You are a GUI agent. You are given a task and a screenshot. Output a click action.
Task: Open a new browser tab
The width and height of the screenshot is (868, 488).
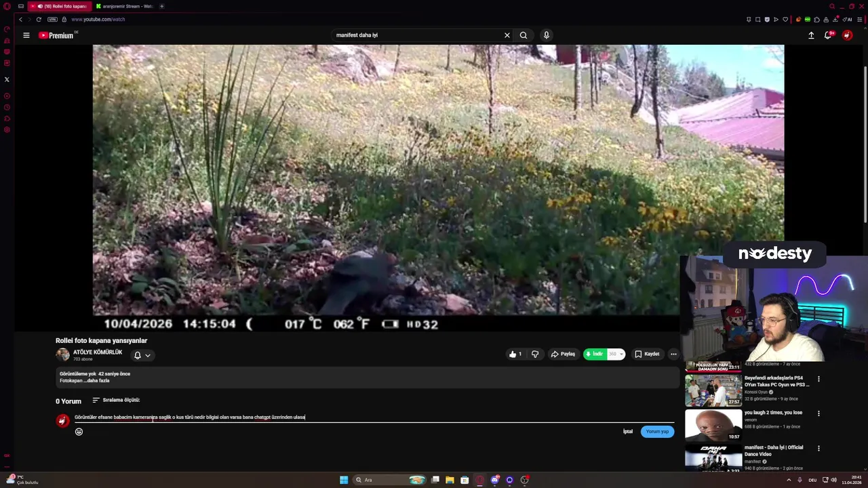click(x=161, y=6)
